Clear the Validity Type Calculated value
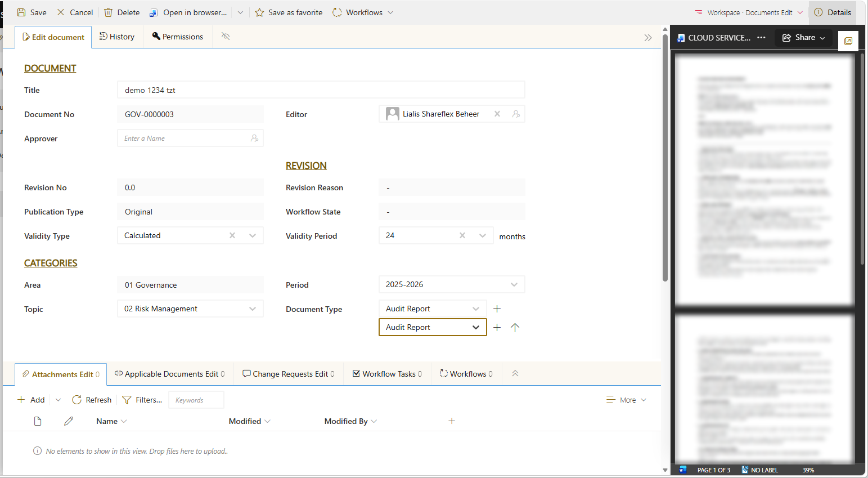The image size is (868, 478). [232, 235]
